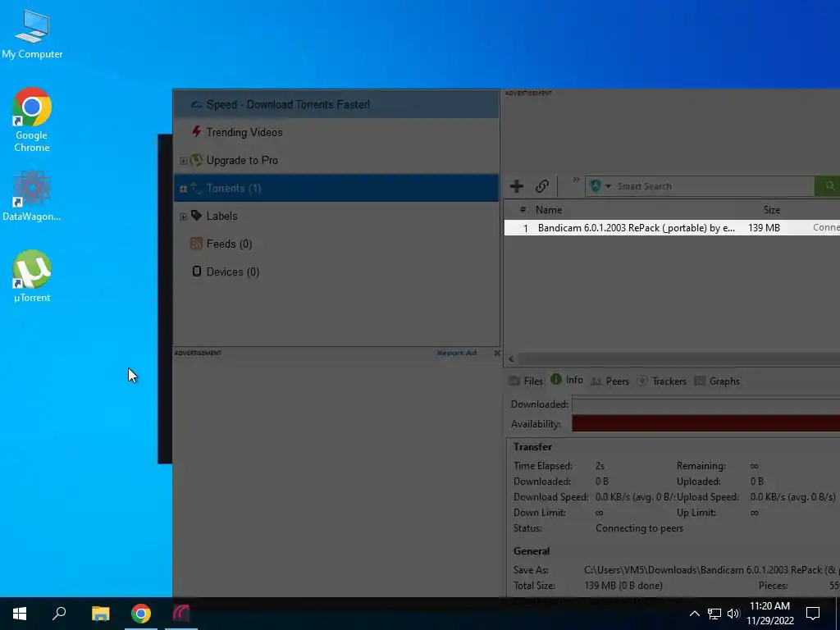The image size is (840, 630).
Task: Click the Smart Search shield icon
Action: pyautogui.click(x=596, y=186)
